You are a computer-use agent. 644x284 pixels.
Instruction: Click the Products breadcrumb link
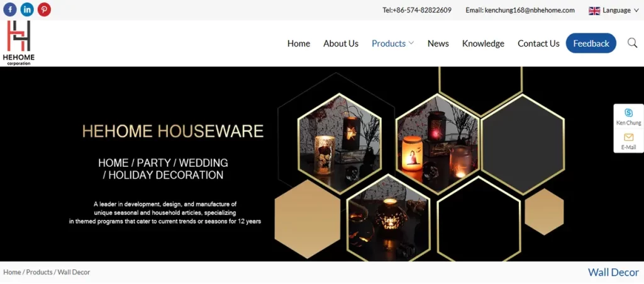(39, 272)
